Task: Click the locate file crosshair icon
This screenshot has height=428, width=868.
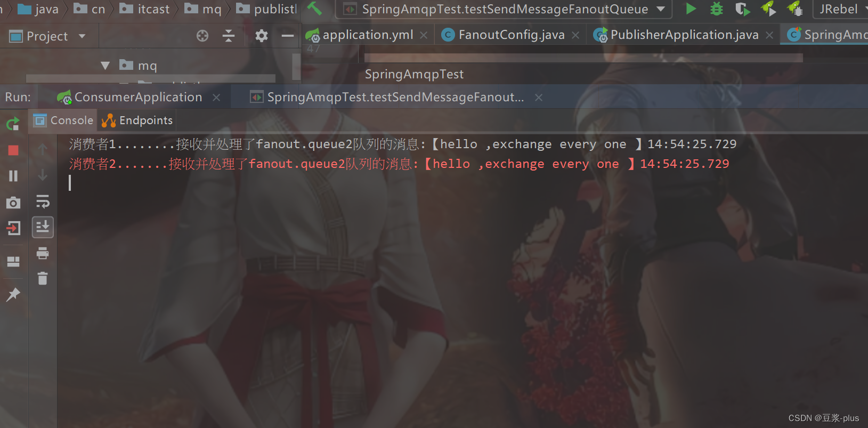Action: click(202, 36)
